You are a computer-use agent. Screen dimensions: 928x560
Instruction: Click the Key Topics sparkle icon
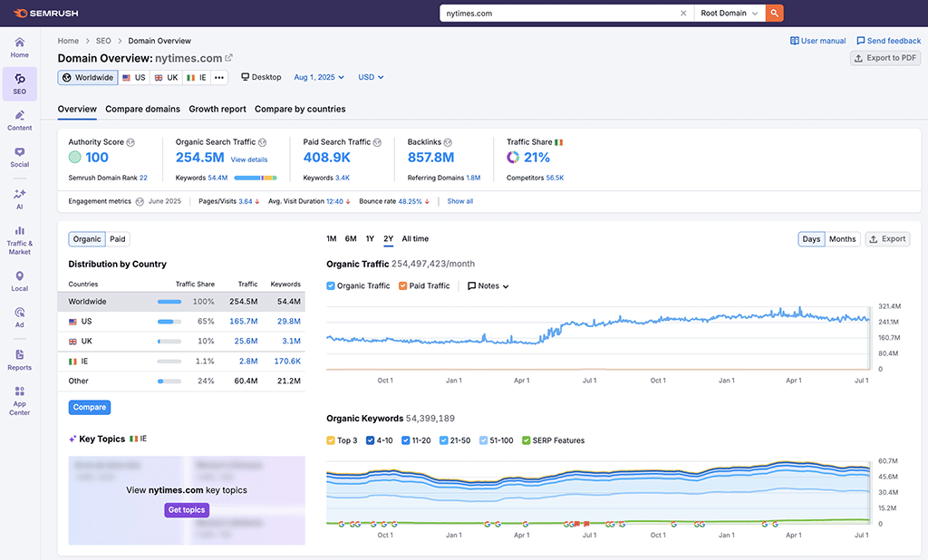pos(72,439)
